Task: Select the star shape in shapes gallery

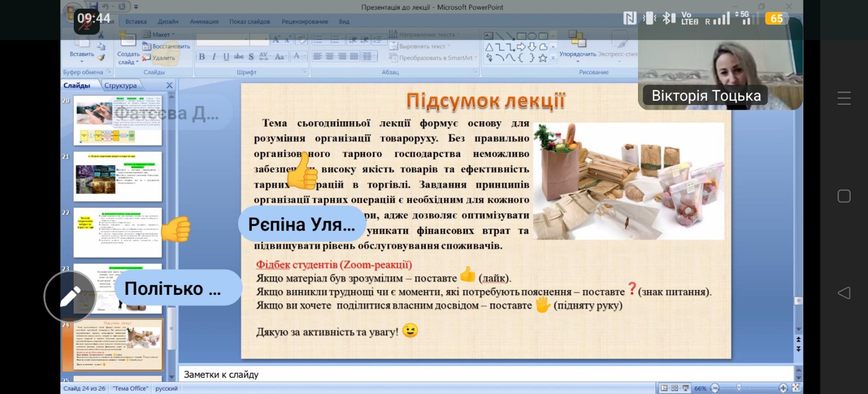Action: tap(542, 58)
